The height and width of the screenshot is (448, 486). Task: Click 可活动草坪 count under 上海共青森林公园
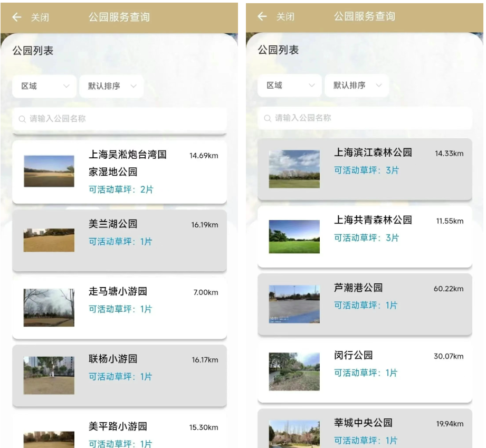[x=366, y=238]
